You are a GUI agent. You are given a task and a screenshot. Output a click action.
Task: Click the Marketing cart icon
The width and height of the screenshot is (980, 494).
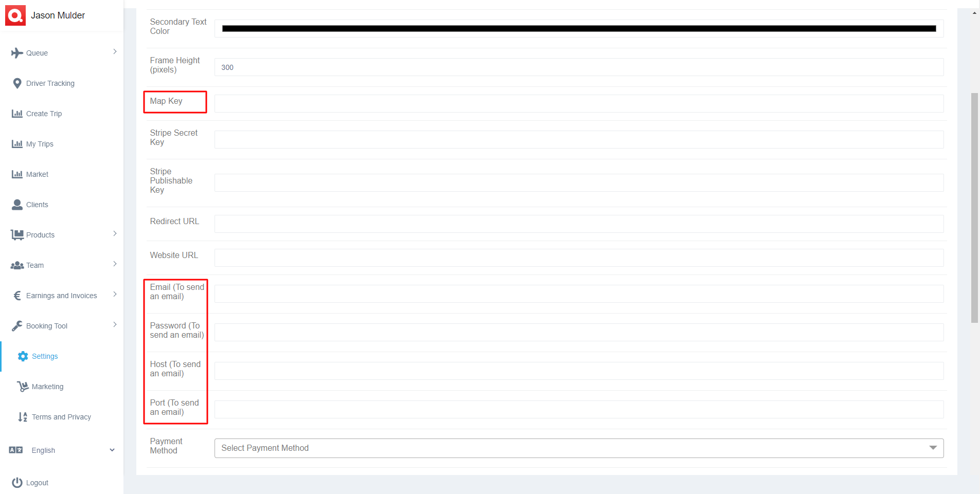23,387
